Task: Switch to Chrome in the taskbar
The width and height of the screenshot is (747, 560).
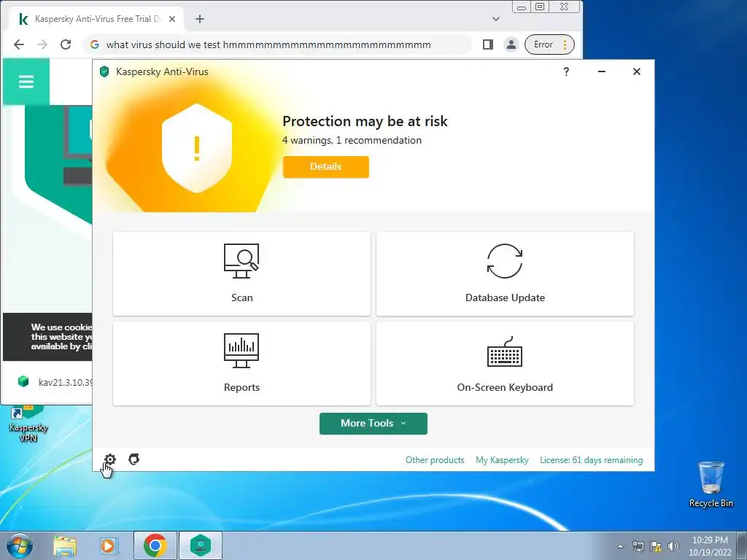Action: coord(155,545)
